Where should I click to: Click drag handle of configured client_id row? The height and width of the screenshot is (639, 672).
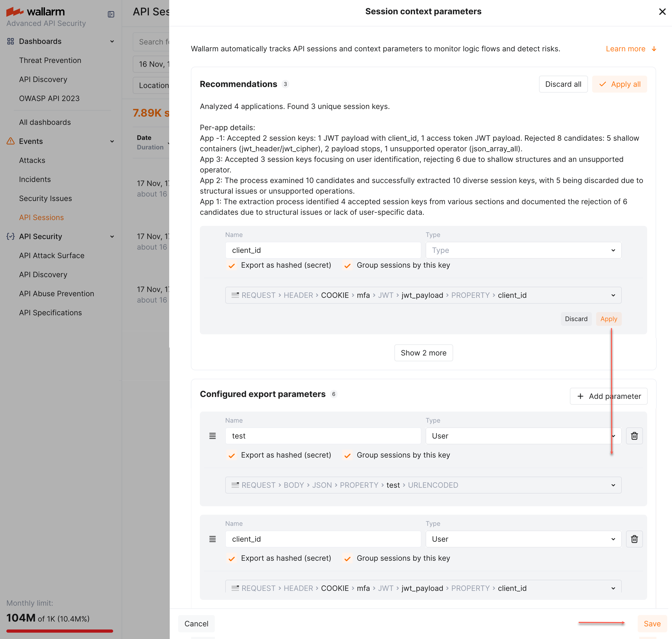coord(213,539)
